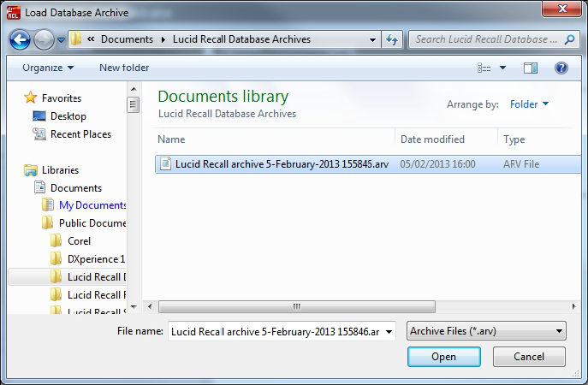Click the Recent Places icon
This screenshot has height=385, width=588.
coord(39,133)
